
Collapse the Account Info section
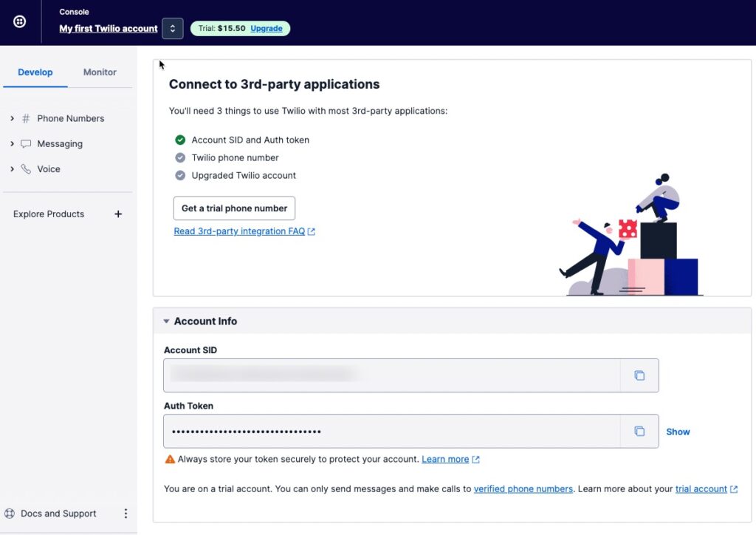(166, 321)
